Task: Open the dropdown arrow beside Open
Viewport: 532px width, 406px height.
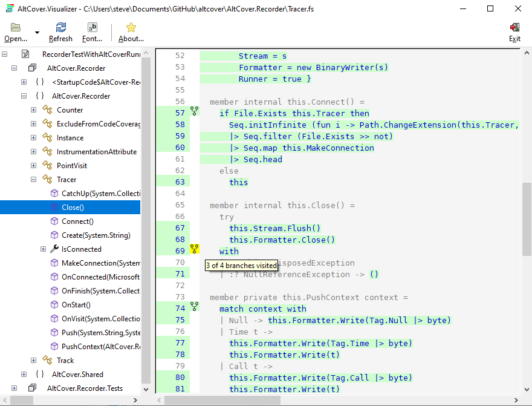Action: click(x=37, y=33)
